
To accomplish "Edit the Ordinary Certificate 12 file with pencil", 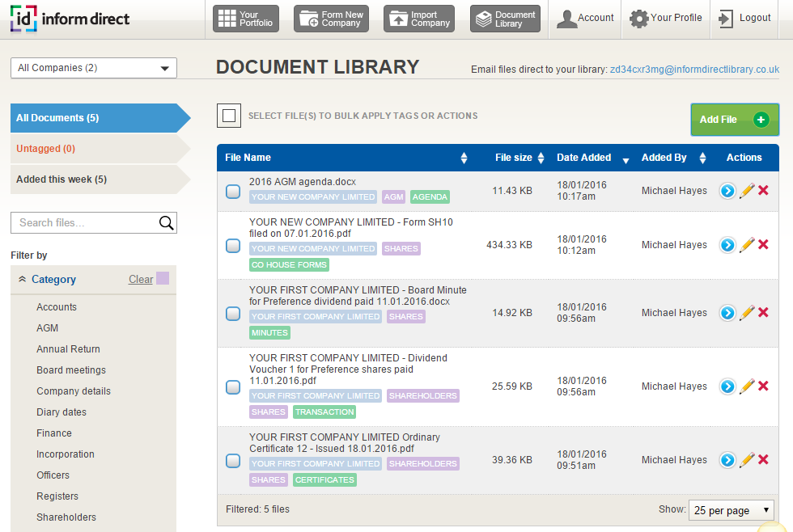I will pos(747,459).
